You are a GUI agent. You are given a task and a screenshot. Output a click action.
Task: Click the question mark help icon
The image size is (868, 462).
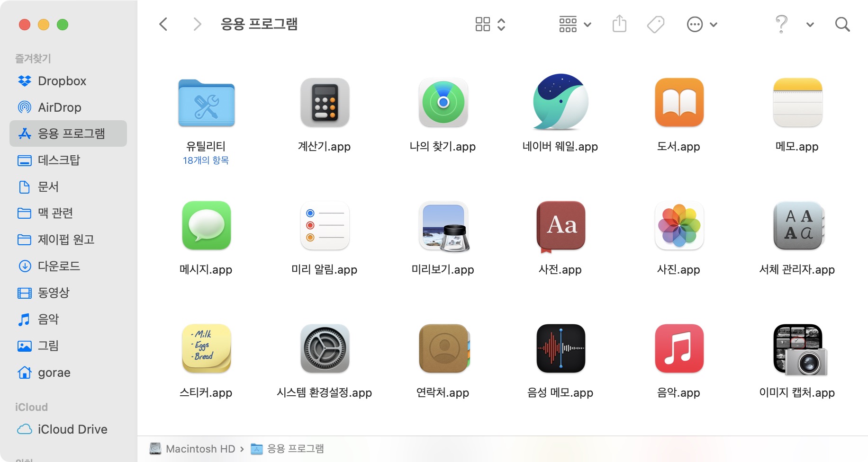(781, 24)
